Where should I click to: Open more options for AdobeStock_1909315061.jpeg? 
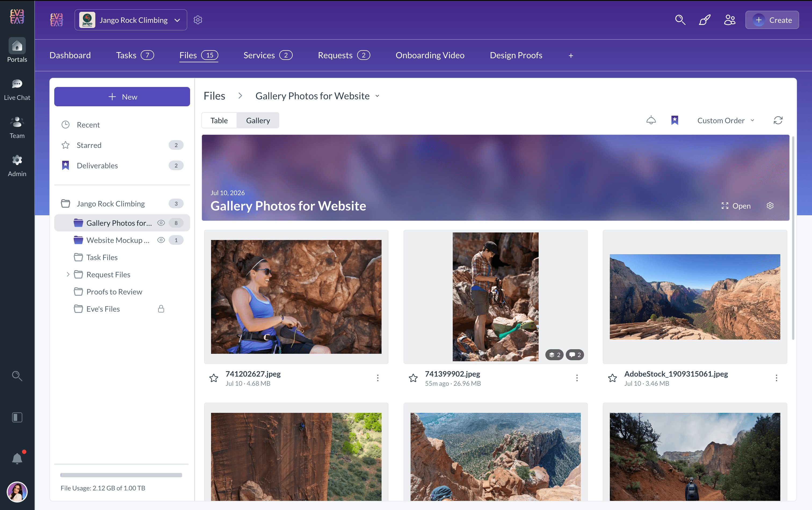coord(776,378)
